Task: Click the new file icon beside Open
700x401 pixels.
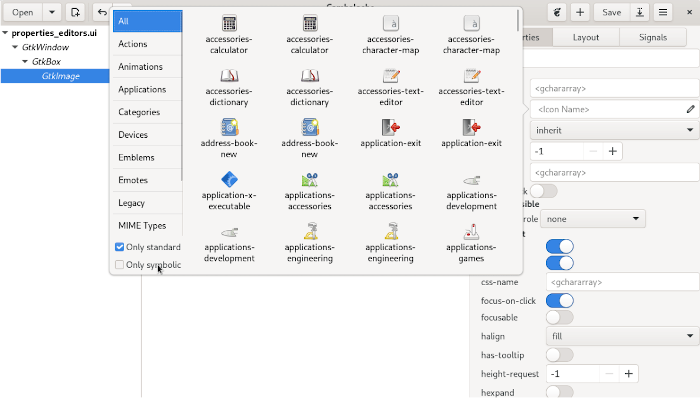Action: (75, 12)
